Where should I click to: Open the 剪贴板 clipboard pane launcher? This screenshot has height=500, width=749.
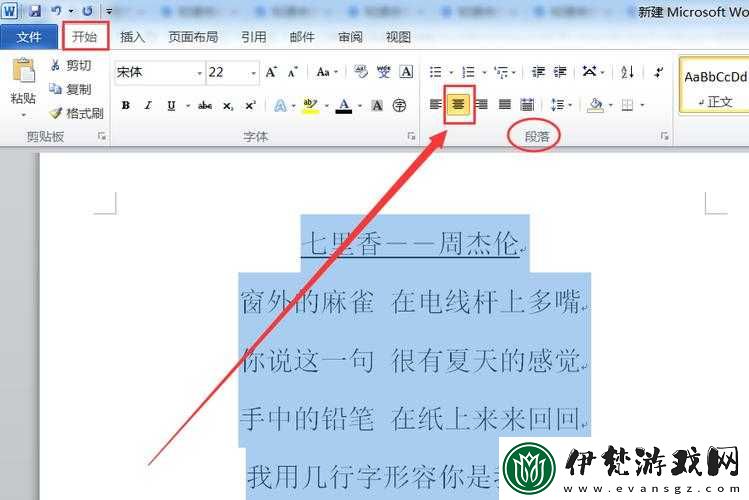point(101,137)
